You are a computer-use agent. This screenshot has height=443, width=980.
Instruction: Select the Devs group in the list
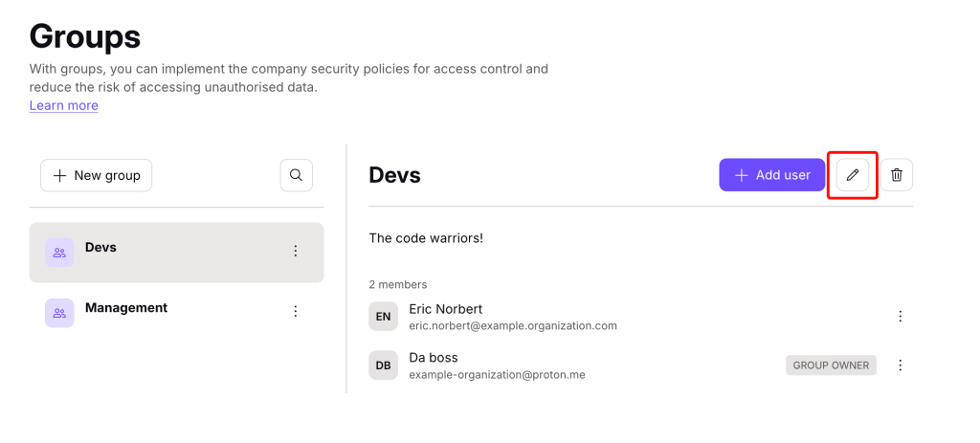[176, 253]
